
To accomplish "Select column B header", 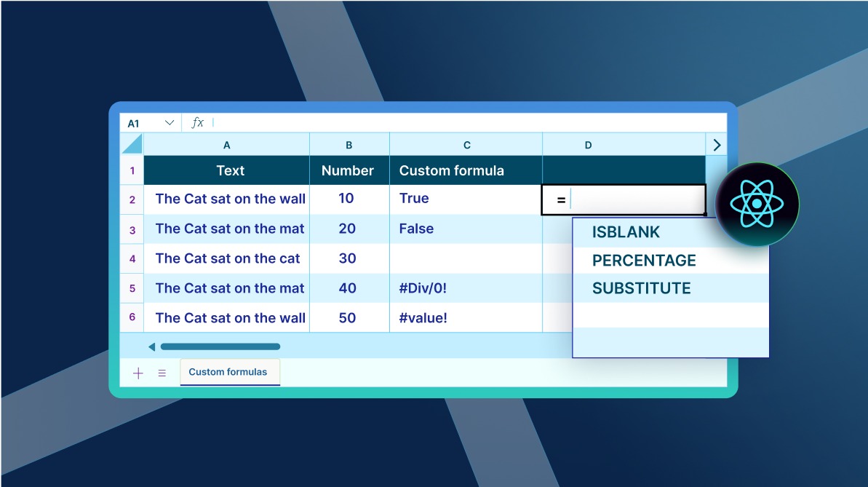I will click(x=349, y=145).
